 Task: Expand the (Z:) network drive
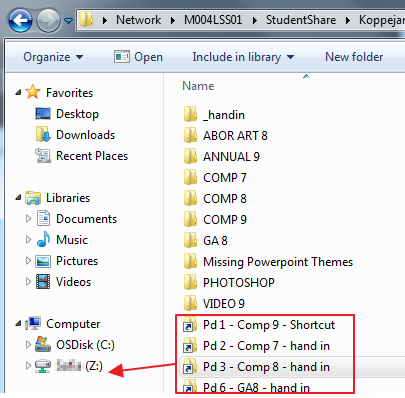(28, 366)
